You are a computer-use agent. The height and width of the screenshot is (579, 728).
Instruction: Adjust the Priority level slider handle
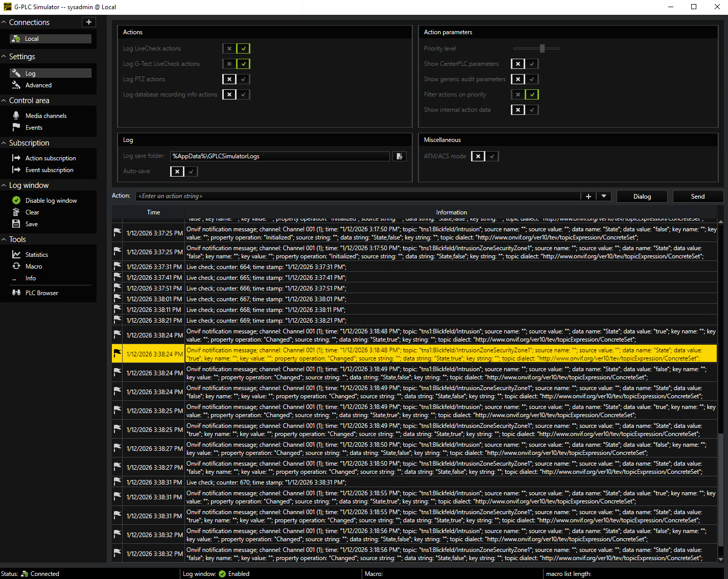tap(542, 49)
